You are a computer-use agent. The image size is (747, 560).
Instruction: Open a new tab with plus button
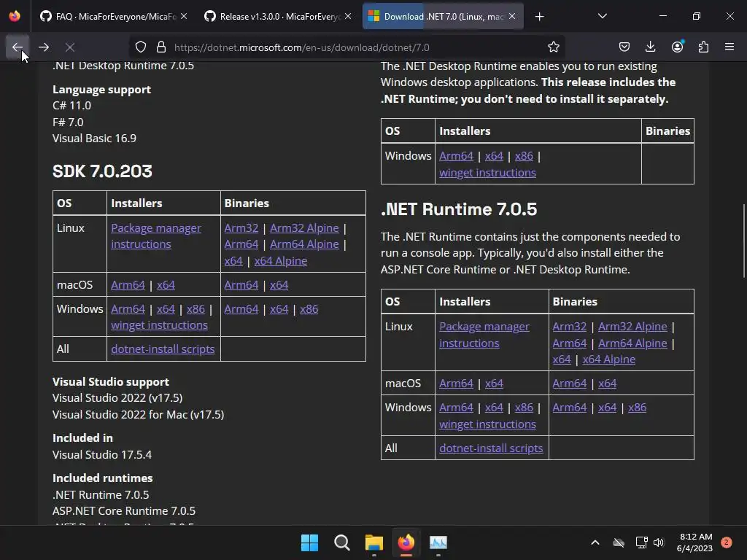[539, 17]
